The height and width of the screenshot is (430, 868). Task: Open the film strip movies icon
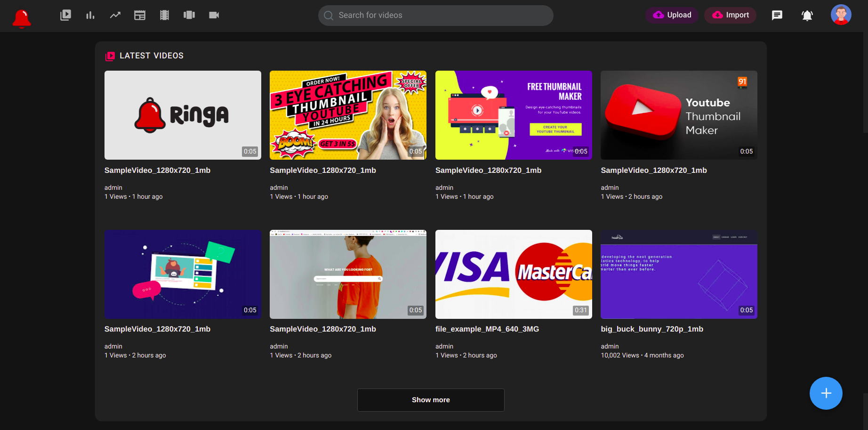[164, 15]
